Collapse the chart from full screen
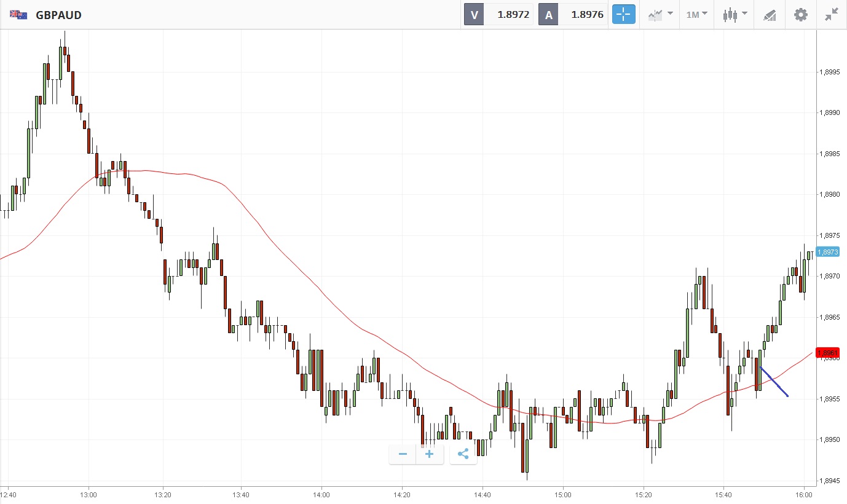Viewport: 847px width, 504px height. (832, 15)
